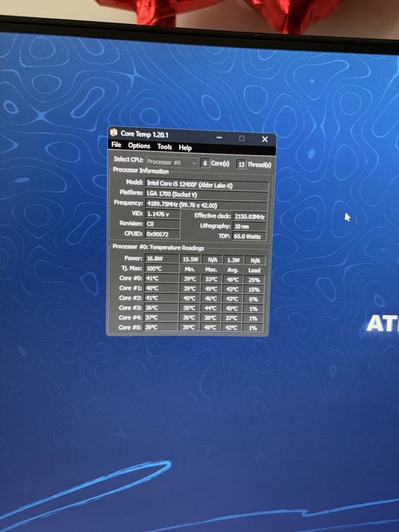Click the Platform field LGA 1700
This screenshot has height=532, width=399.
coord(207,195)
